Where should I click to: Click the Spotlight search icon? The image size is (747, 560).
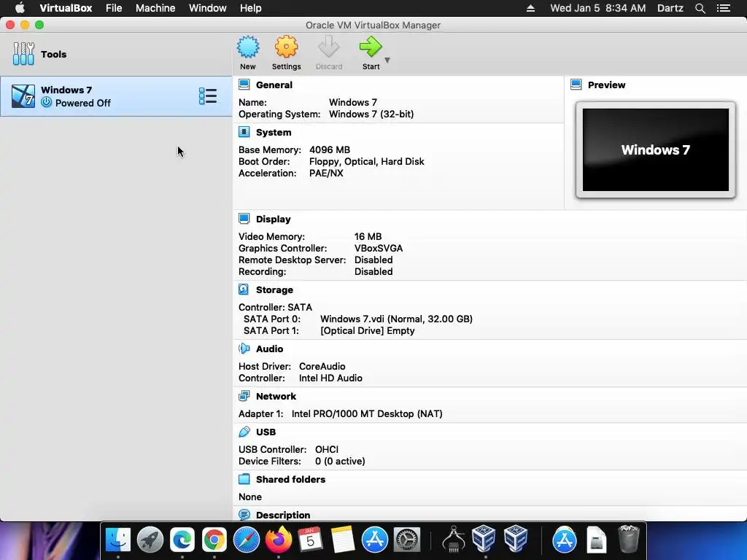pyautogui.click(x=700, y=8)
